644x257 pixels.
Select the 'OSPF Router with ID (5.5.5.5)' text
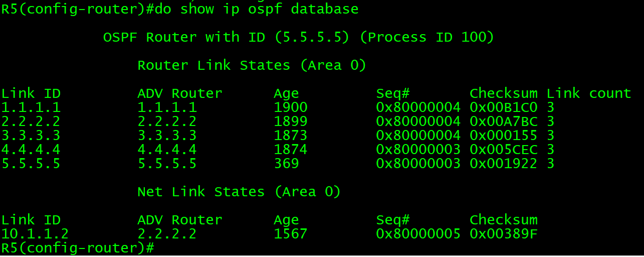(x=226, y=37)
